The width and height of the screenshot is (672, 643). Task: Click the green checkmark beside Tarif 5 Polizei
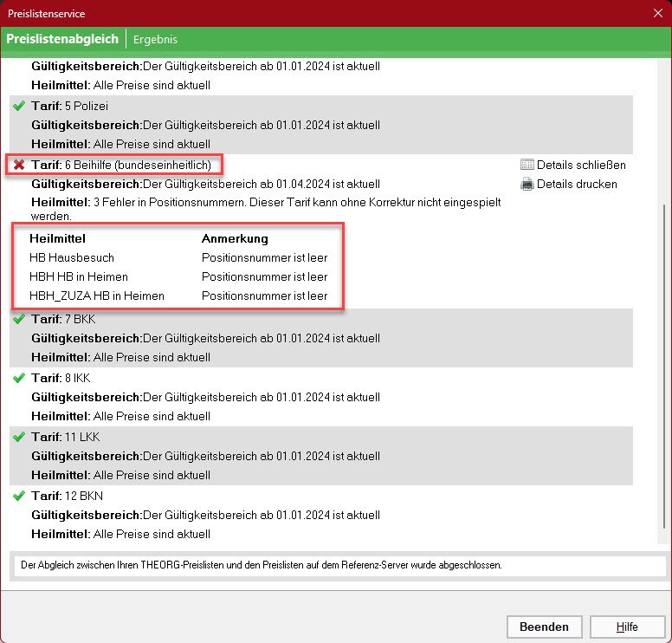pos(19,106)
